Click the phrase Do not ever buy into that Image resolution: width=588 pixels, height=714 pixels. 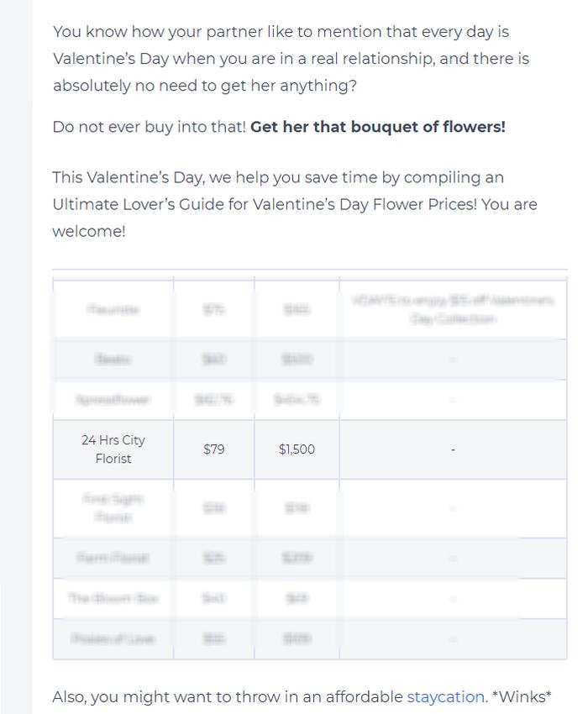(x=149, y=127)
